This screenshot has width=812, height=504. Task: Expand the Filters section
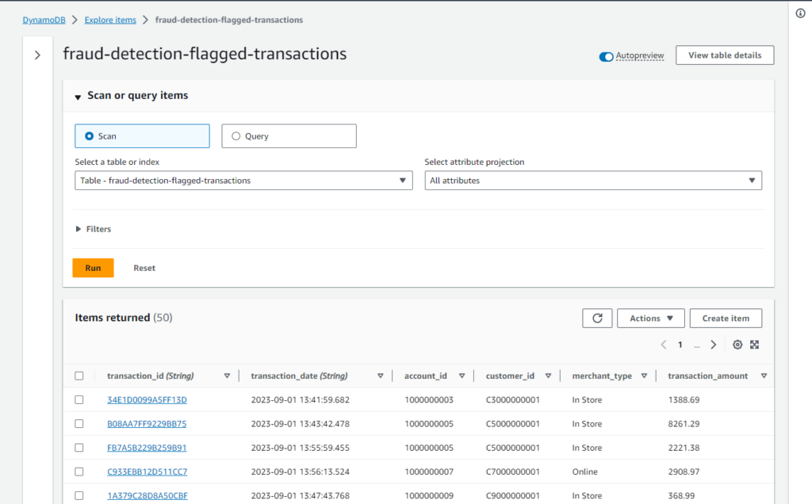93,228
